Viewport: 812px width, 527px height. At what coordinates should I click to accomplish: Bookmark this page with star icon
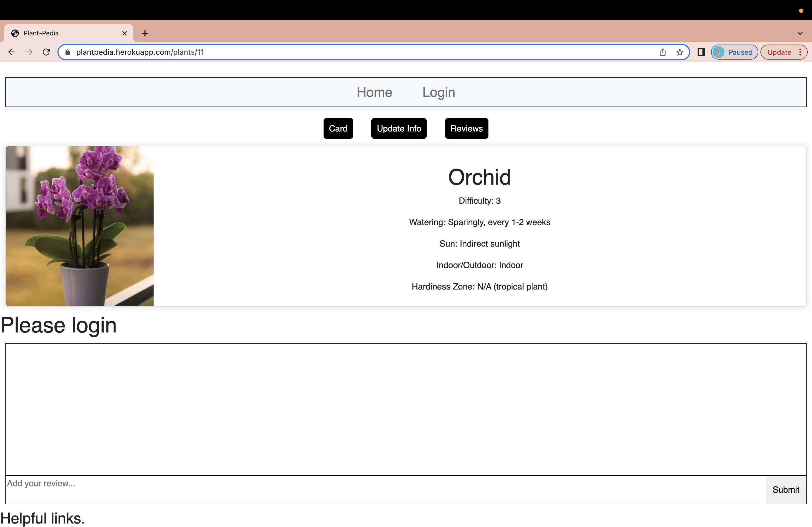(680, 52)
